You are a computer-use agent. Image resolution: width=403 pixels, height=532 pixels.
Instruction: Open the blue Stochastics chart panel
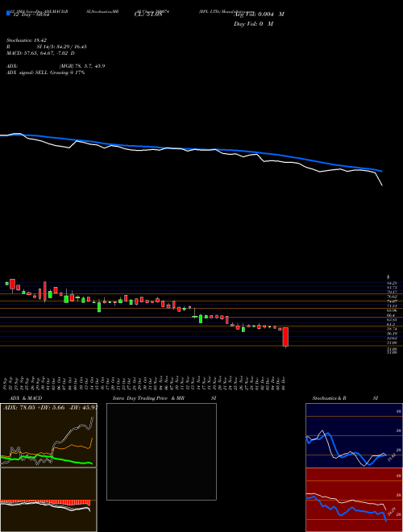(x=354, y=435)
